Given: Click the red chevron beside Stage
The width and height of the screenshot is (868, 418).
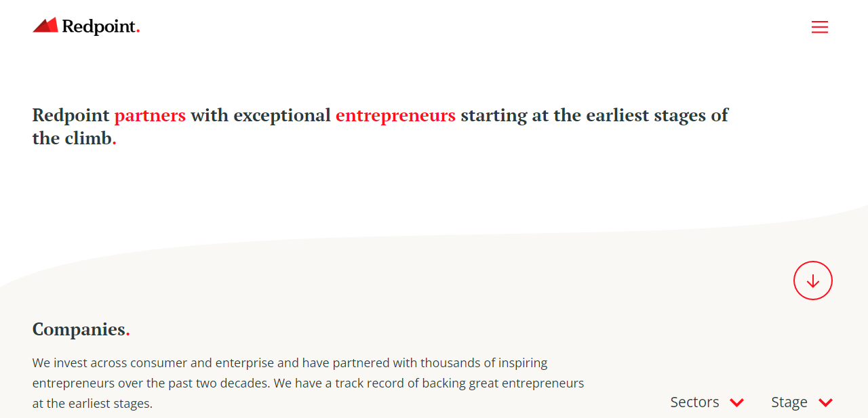Looking at the screenshot, I should coord(825,402).
